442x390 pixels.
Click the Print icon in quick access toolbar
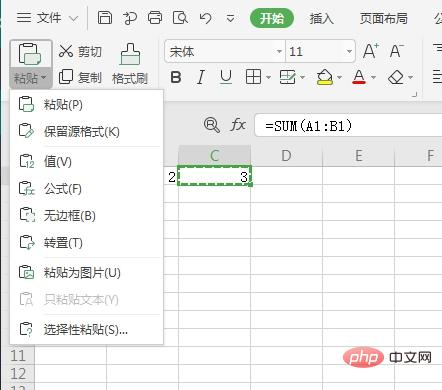(155, 18)
